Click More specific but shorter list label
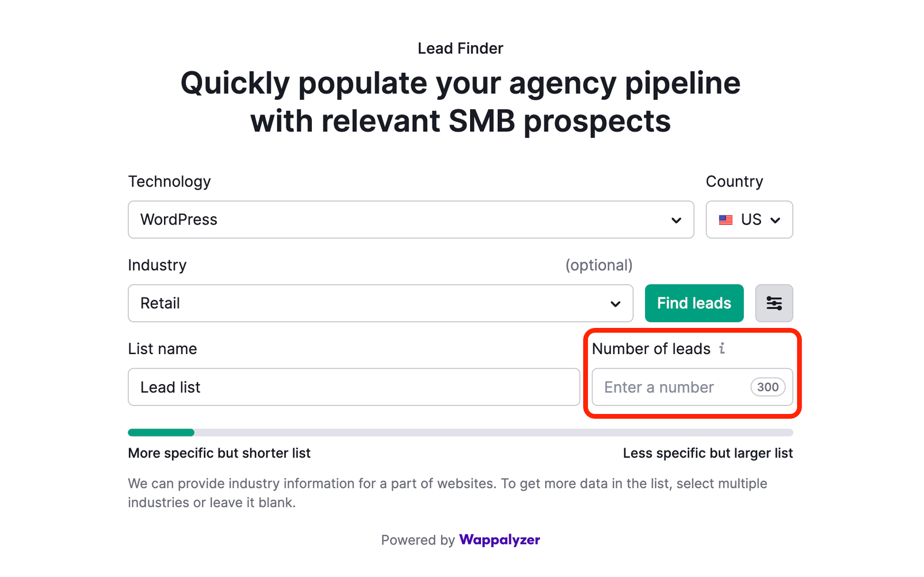 (219, 453)
